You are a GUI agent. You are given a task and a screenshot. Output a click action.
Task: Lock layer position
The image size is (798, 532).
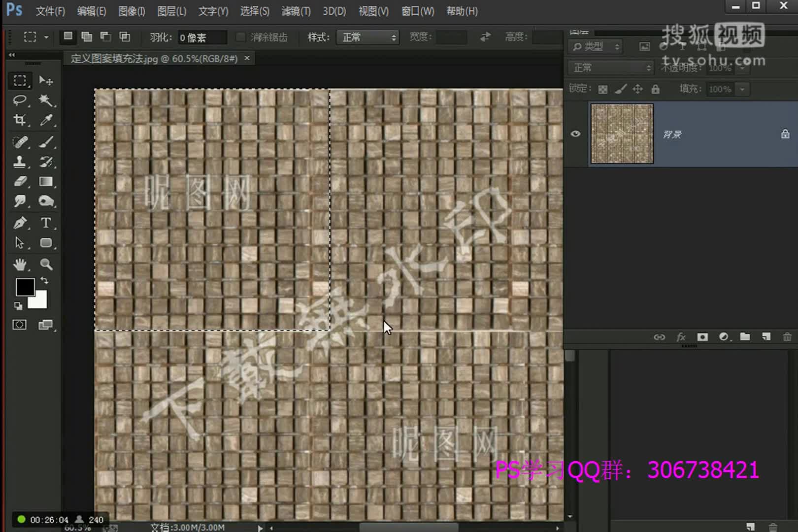coord(638,89)
